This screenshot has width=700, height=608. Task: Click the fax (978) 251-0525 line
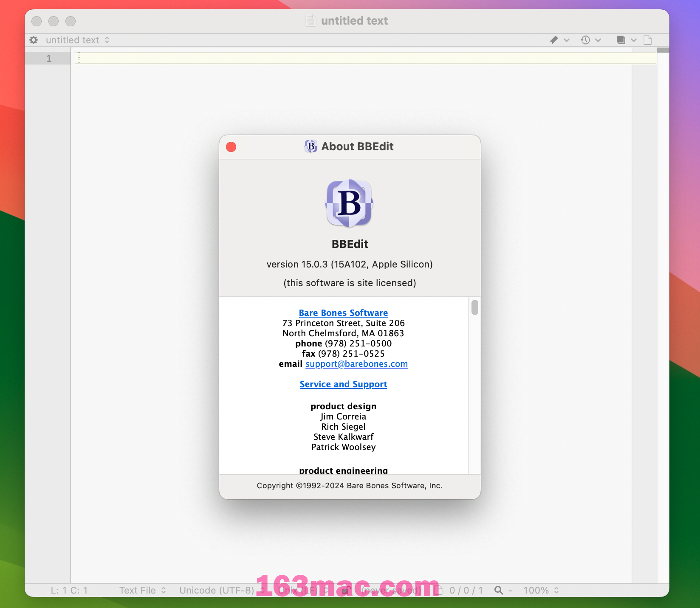click(x=343, y=354)
